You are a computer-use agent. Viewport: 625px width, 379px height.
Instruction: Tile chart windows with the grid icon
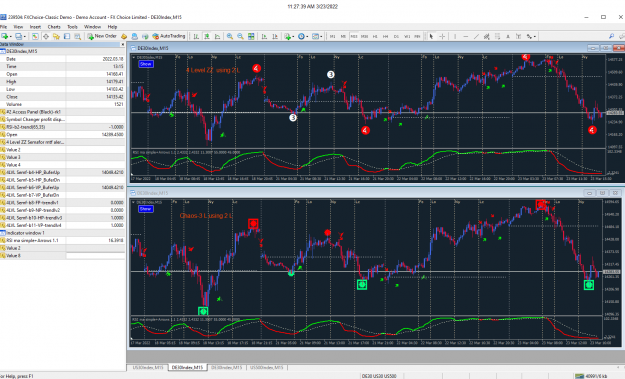(x=251, y=36)
